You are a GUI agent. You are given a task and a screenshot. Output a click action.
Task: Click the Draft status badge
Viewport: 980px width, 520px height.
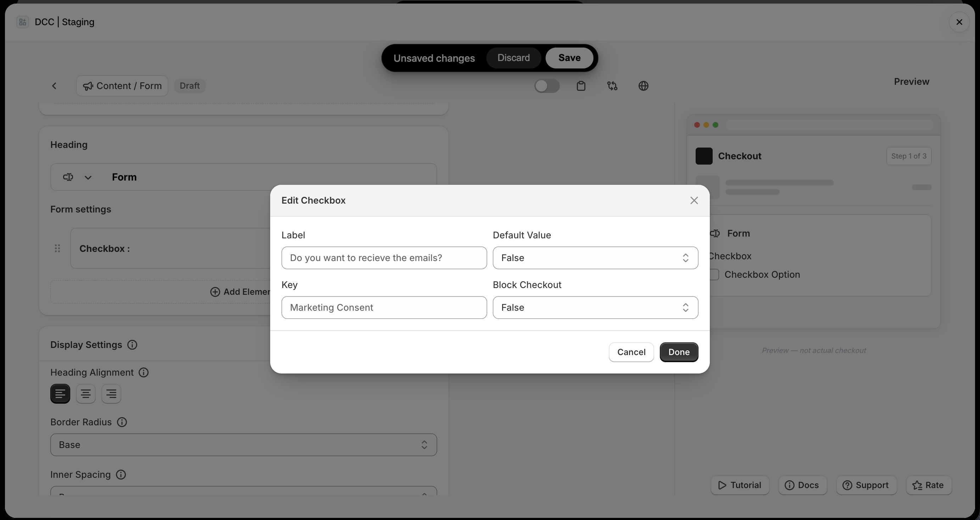point(189,85)
